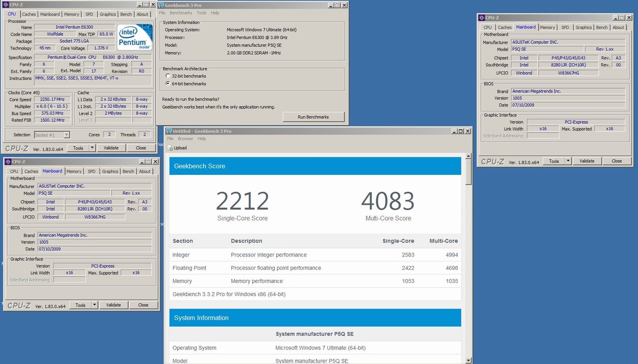This screenshot has width=638, height=364.
Task: Click the Level 2 cache value 2 MBytes
Action: (113, 113)
